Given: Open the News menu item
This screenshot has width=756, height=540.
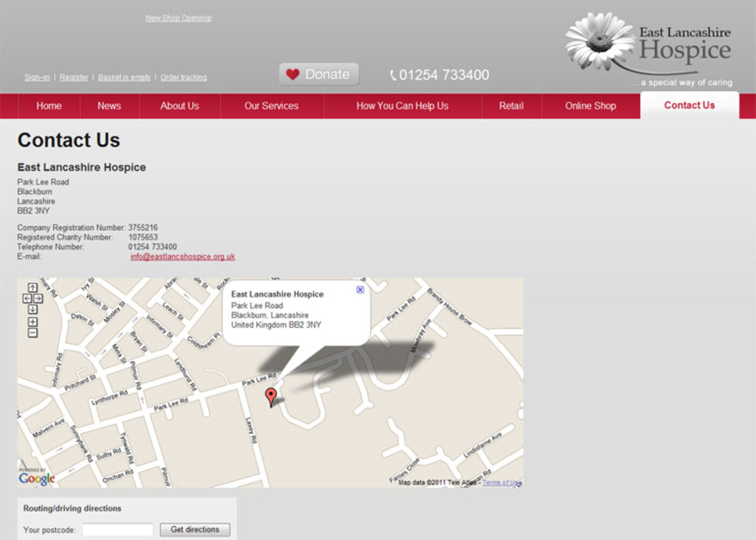Looking at the screenshot, I should click(109, 106).
